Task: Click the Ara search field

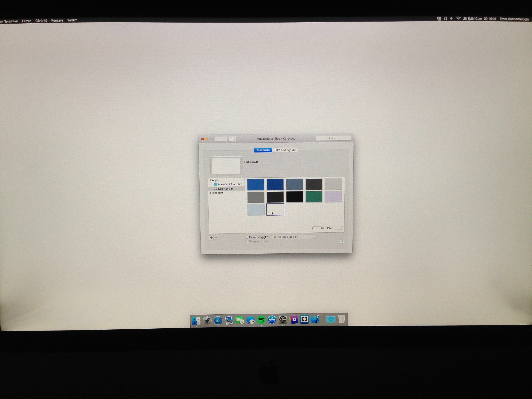Action: coord(333,138)
